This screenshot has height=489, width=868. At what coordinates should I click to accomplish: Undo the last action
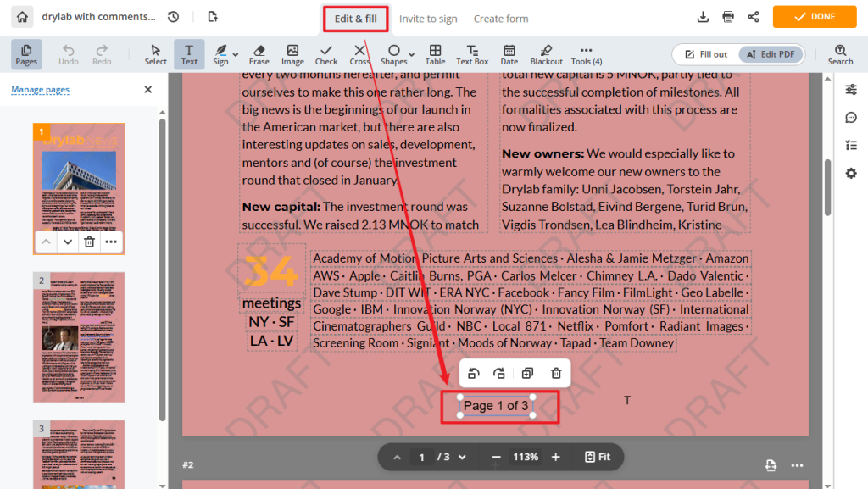pos(69,54)
